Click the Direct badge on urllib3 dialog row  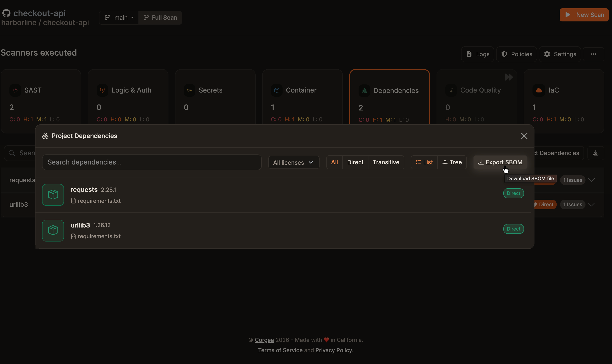coord(513,229)
